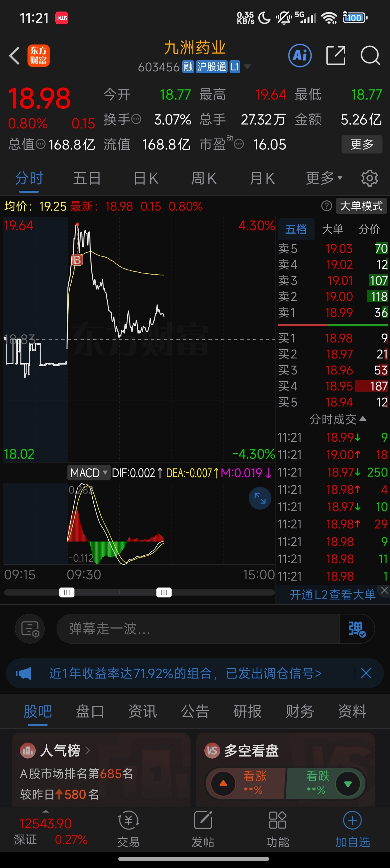Tap the share export icon
The height and width of the screenshot is (868, 390).
click(x=336, y=55)
